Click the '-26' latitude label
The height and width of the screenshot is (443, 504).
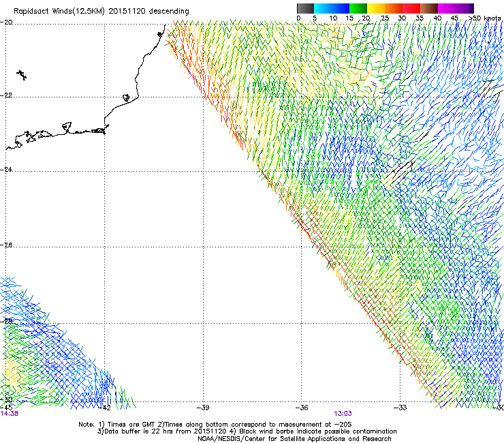point(6,245)
